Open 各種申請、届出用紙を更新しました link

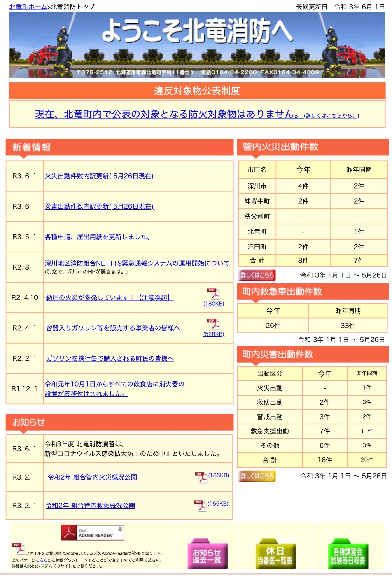[99, 237]
